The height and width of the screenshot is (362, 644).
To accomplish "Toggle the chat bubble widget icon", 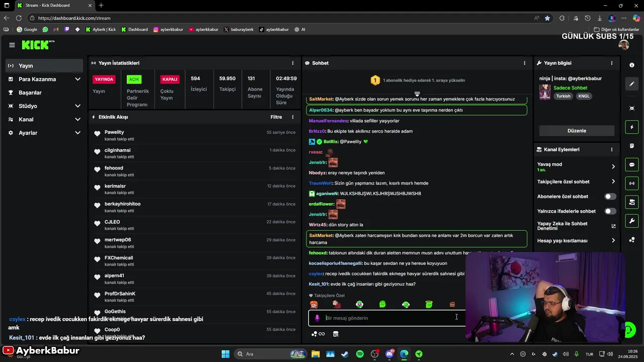I will pyautogui.click(x=632, y=164).
